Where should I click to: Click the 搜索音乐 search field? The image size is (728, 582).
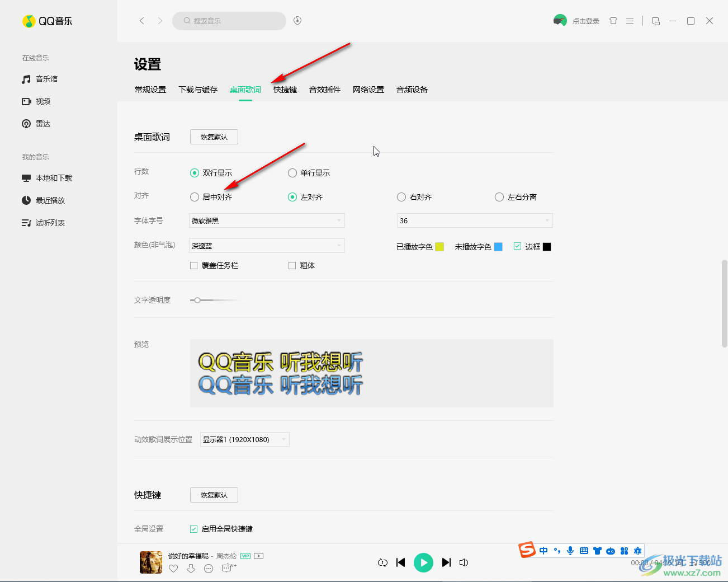point(229,21)
